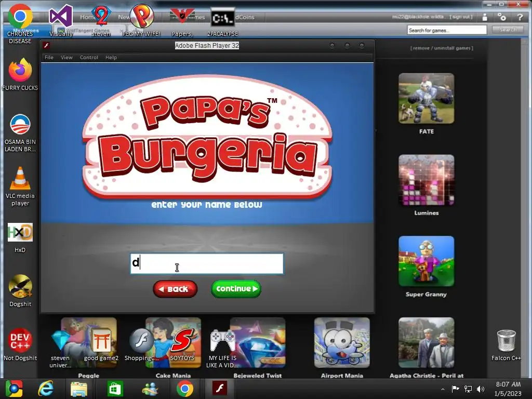Select the FATE game thumbnail
The width and height of the screenshot is (532, 399).
pos(427,98)
